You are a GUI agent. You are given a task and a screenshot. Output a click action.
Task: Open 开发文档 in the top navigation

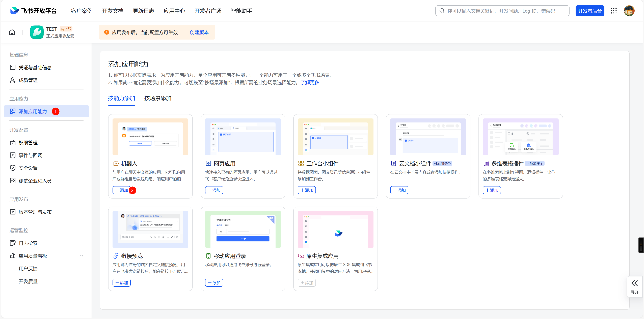coord(113,11)
